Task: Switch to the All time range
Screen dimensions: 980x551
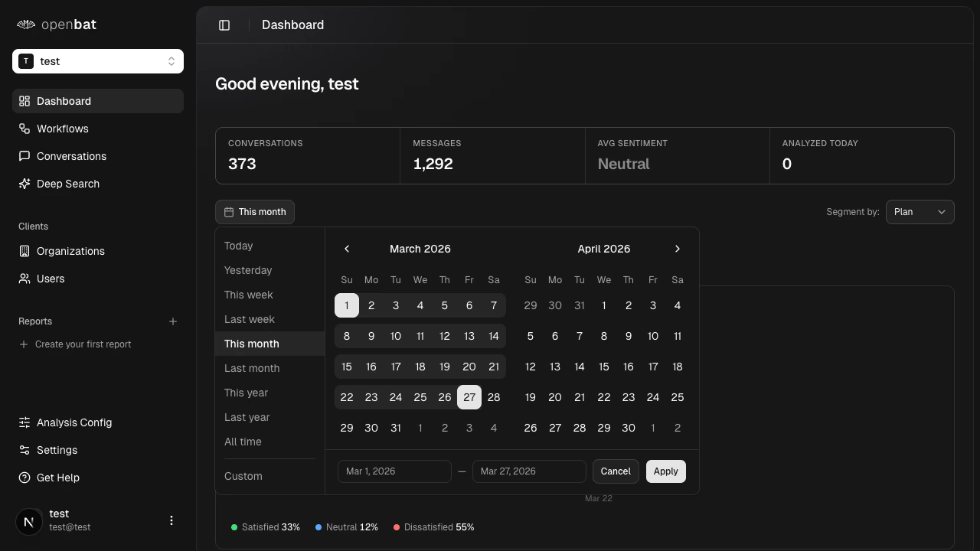Action: point(243,442)
